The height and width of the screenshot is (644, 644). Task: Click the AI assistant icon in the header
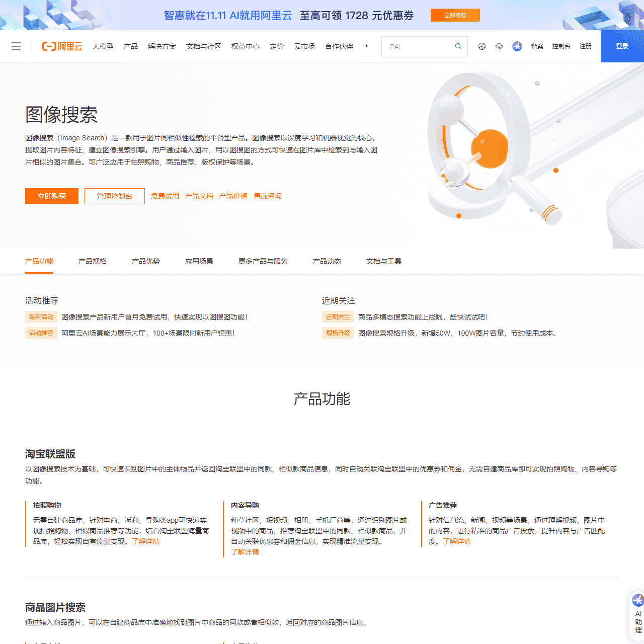[x=517, y=46]
